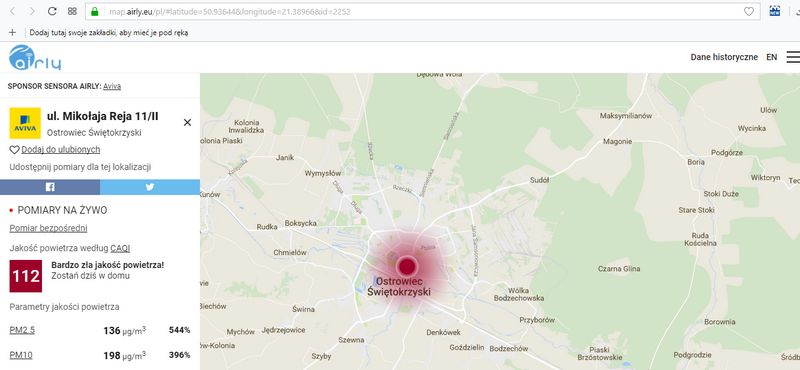Open the Pomiar bezpośredni link
This screenshot has width=800, height=370.
tap(48, 228)
